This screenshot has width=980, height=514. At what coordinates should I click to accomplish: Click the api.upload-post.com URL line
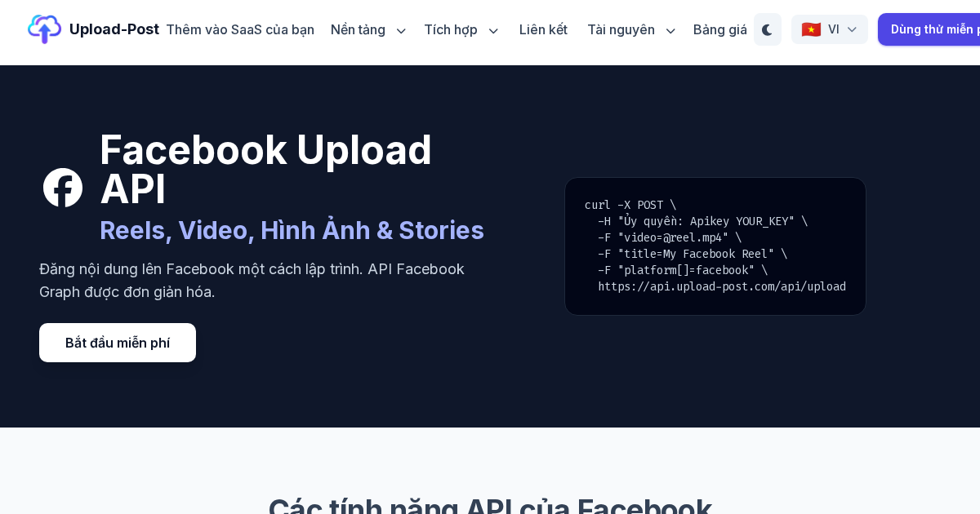722,286
